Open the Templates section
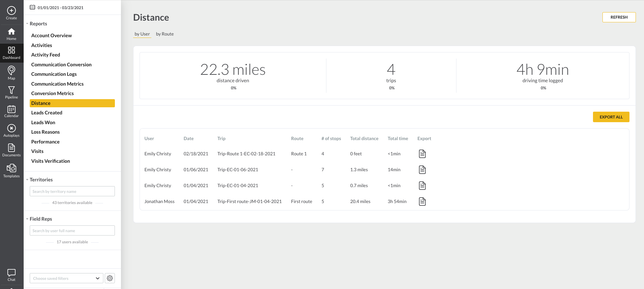Screen dimensions: 644x289 click(11, 168)
